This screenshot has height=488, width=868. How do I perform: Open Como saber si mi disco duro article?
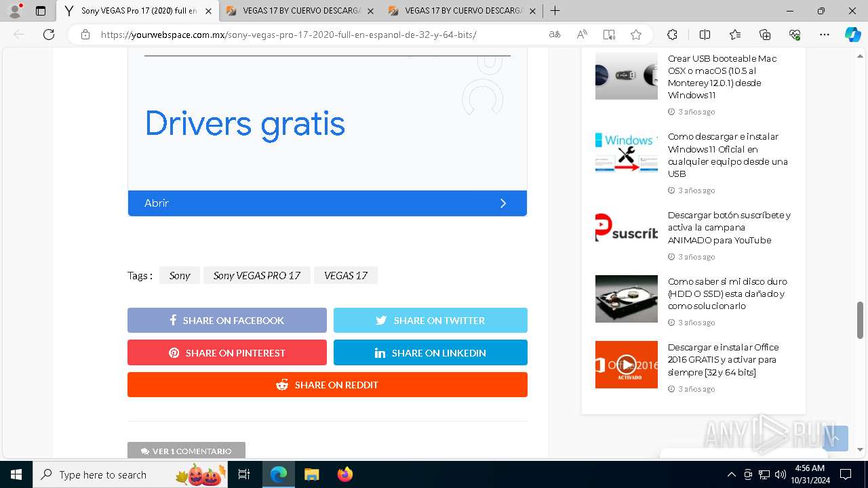pos(727,293)
